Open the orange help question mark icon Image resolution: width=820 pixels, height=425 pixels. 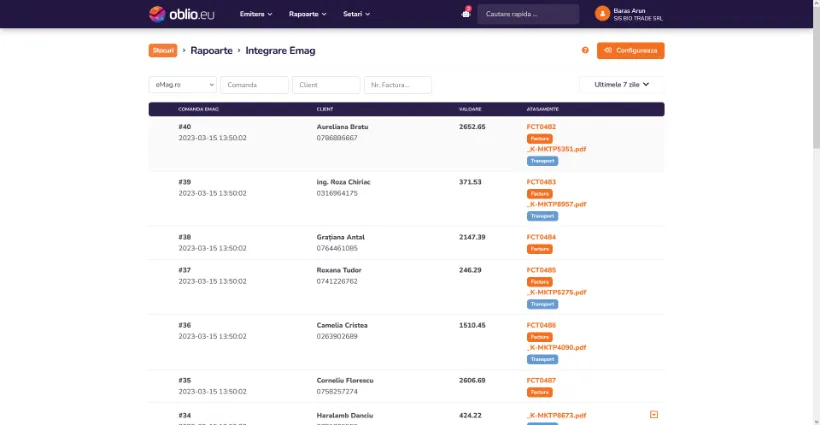click(585, 50)
